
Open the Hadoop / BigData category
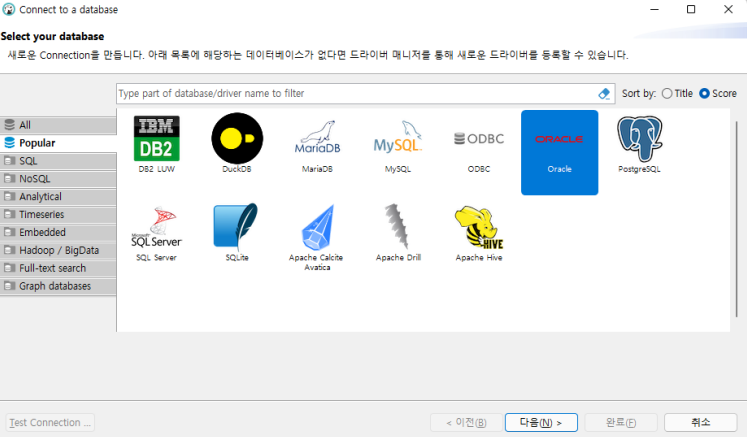(x=58, y=250)
